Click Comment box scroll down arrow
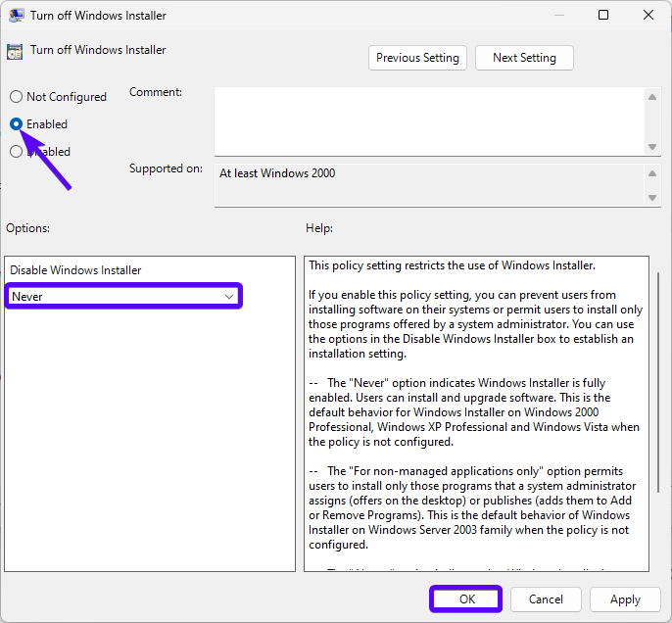672x623 pixels. (652, 147)
